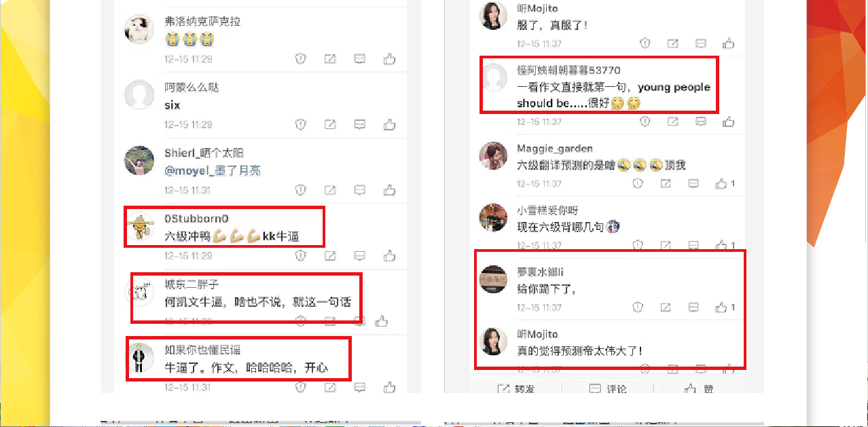Open Maggie_garden's profile avatar

coord(494,155)
